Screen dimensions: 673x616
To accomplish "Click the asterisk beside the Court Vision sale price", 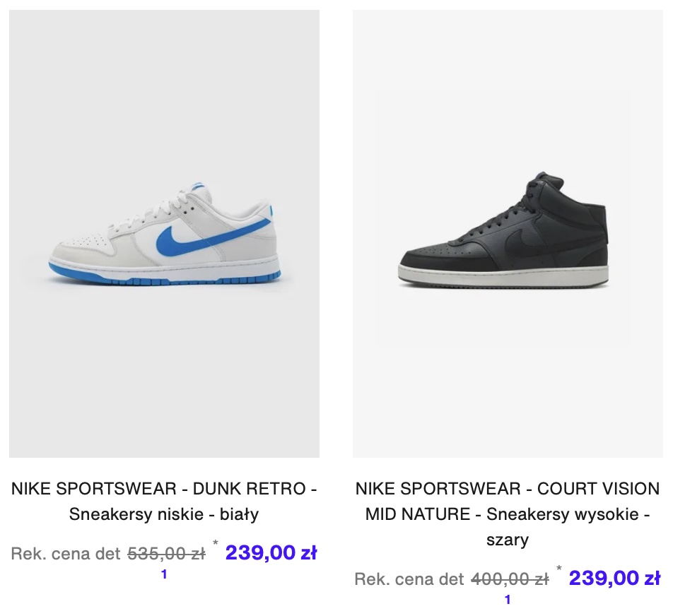I will click(558, 569).
